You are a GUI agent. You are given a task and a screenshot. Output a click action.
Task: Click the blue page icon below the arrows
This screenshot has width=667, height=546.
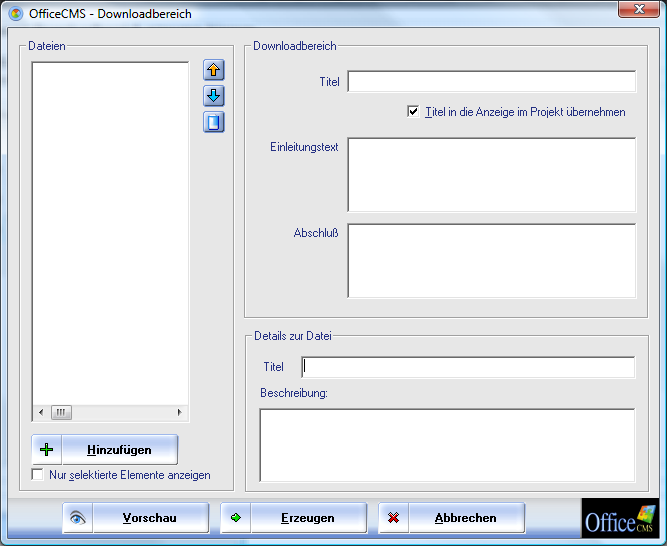214,122
